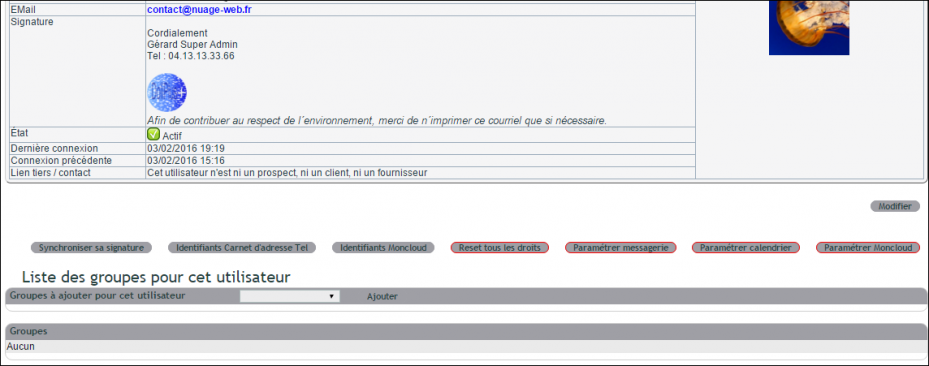Click Synchroniser sa signature button
Viewport: 929px width, 366px height.
[x=91, y=248]
